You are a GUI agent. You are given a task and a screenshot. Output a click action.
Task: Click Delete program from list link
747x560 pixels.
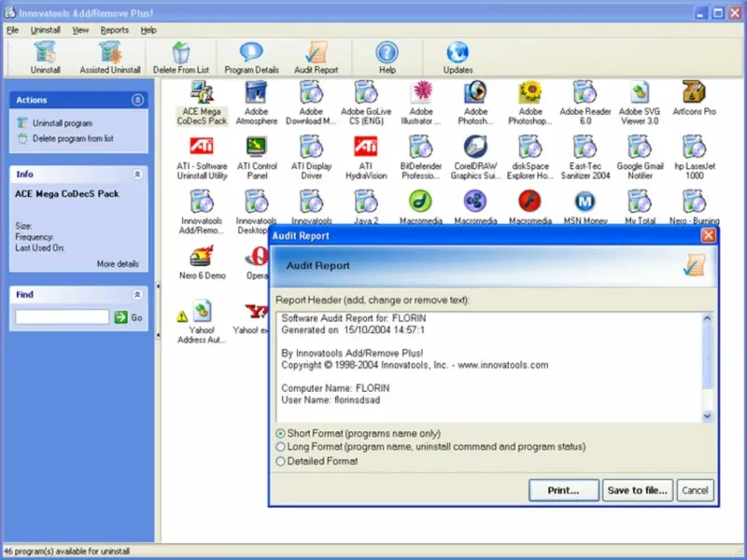(73, 138)
